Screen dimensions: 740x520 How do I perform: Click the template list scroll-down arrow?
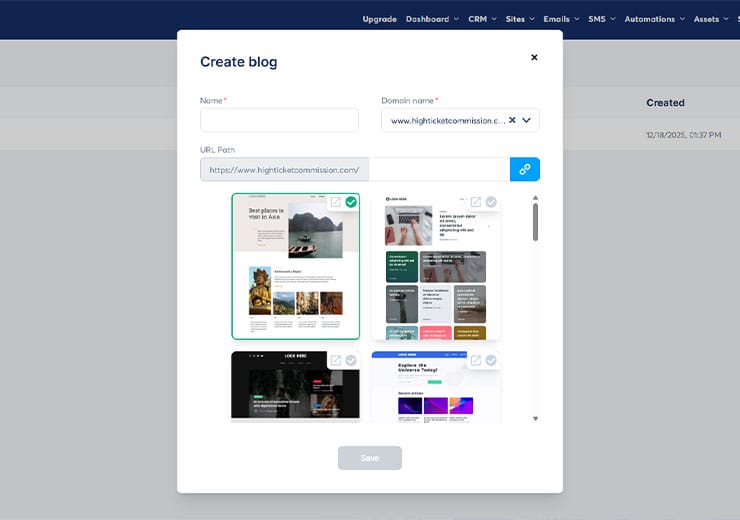pos(535,419)
